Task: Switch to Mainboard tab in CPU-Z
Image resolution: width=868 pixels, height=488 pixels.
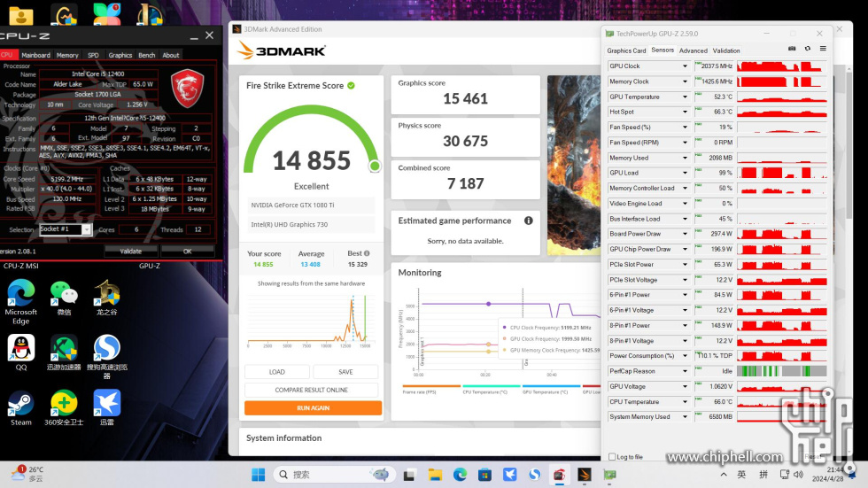Action: click(35, 55)
